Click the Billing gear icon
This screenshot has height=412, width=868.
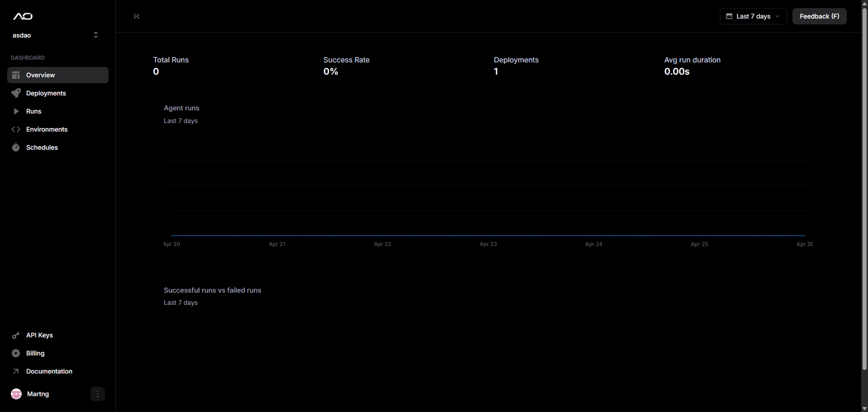(x=16, y=353)
